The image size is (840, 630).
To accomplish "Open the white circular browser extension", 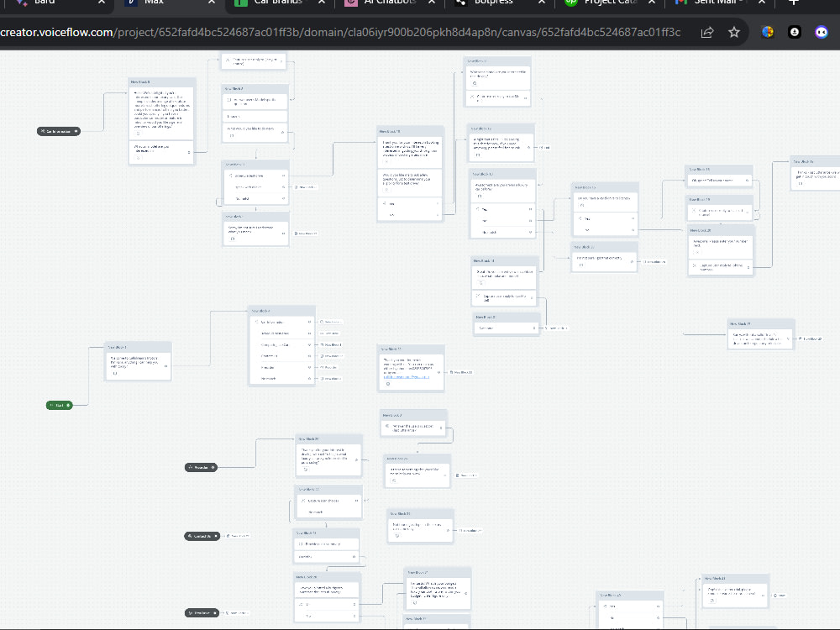I will coord(795,32).
